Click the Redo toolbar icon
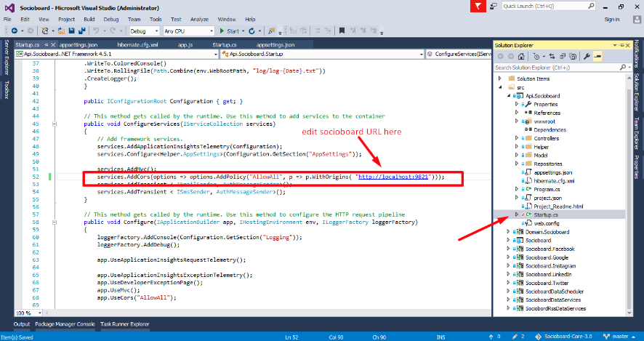This screenshot has width=644, height=341. tap(113, 31)
